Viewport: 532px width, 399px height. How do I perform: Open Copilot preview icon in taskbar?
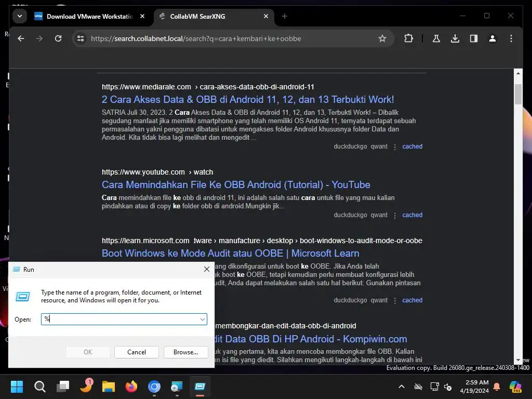pos(516,387)
